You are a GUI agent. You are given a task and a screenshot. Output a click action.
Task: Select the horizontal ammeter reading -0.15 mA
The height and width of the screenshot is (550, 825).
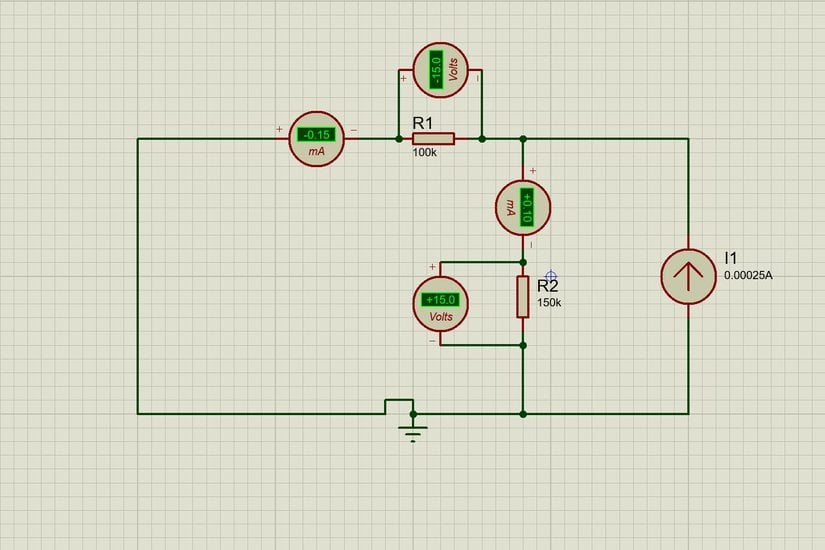(316, 139)
